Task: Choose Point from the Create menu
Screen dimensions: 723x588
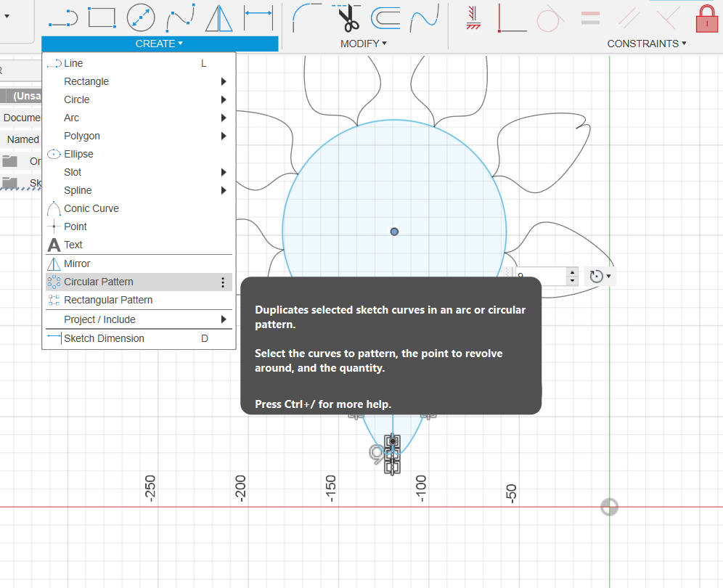Action: [x=139, y=226]
